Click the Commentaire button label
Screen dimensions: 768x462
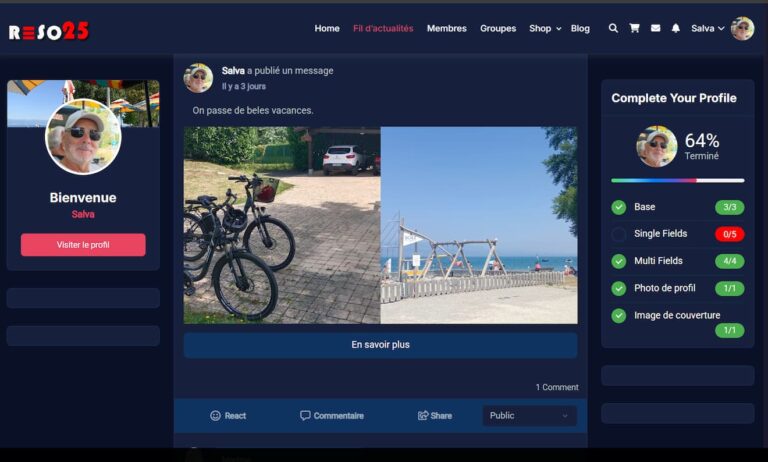pyautogui.click(x=338, y=415)
